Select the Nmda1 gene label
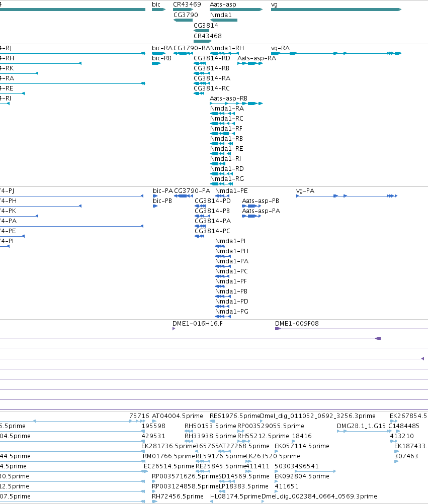 [x=221, y=15]
